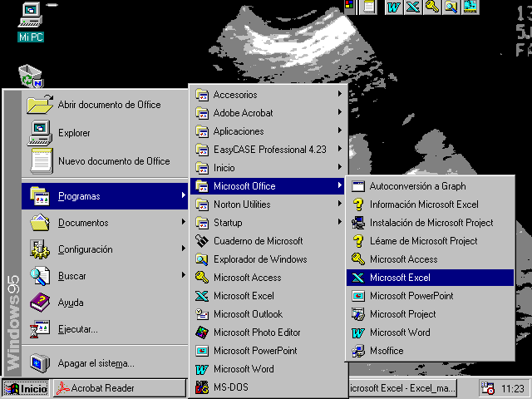The image size is (532, 399).
Task: Select Ayuda in the Start menu
Action: [105, 303]
